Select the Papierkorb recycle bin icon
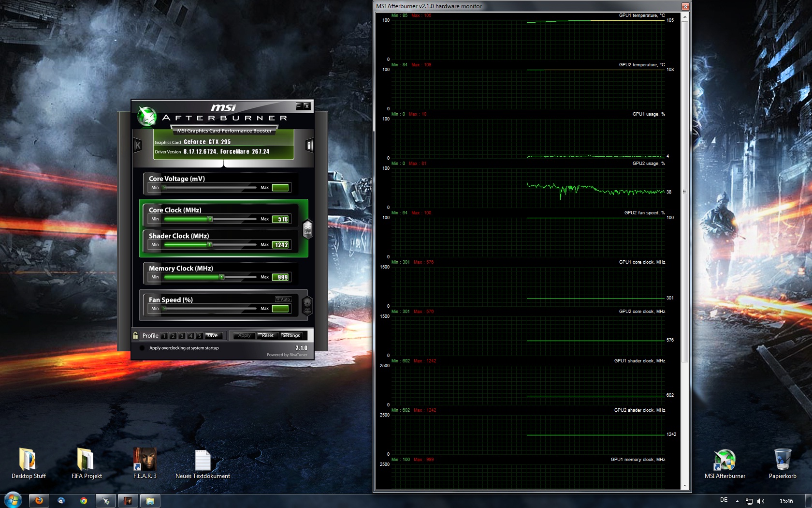This screenshot has width=812, height=508. (783, 463)
